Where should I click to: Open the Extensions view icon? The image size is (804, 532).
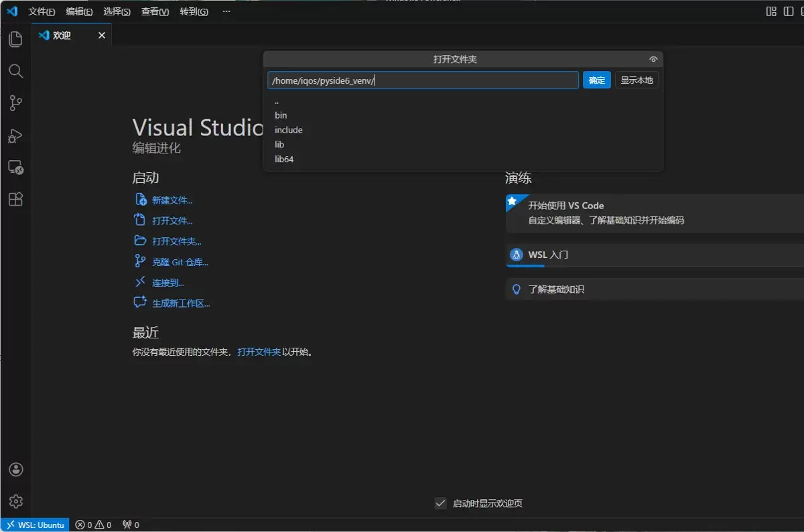[x=15, y=200]
